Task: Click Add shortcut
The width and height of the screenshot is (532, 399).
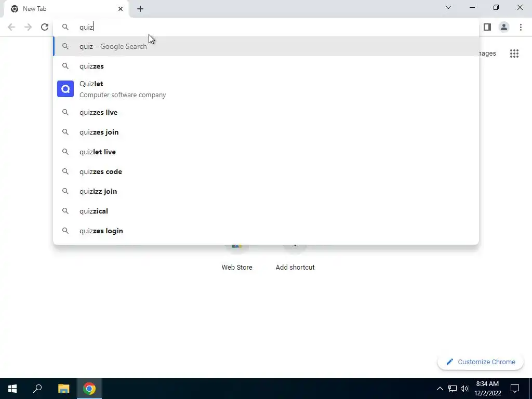Action: tap(295, 258)
